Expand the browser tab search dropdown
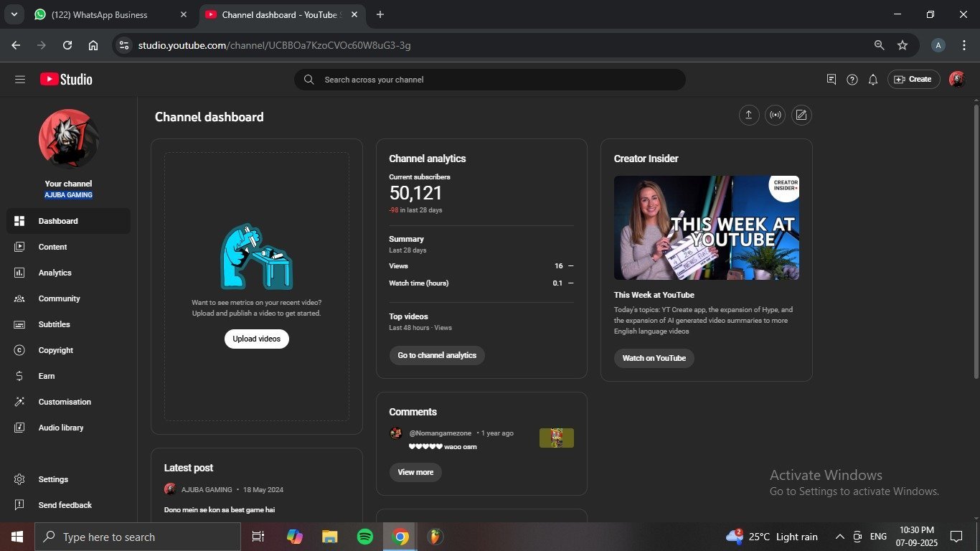 coord(14,14)
